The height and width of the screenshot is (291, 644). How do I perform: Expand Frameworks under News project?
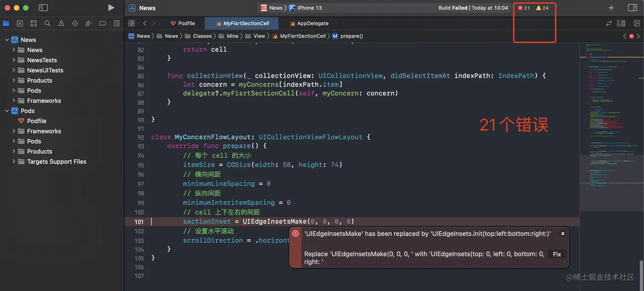(14, 101)
